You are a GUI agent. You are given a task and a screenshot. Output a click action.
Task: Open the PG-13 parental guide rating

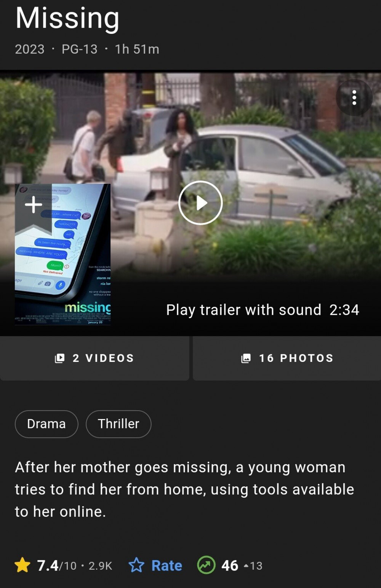coord(80,49)
